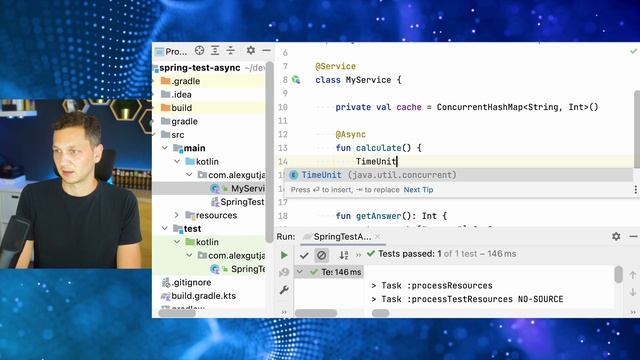Click the calculate function name
The width and height of the screenshot is (640, 360).
click(x=378, y=148)
